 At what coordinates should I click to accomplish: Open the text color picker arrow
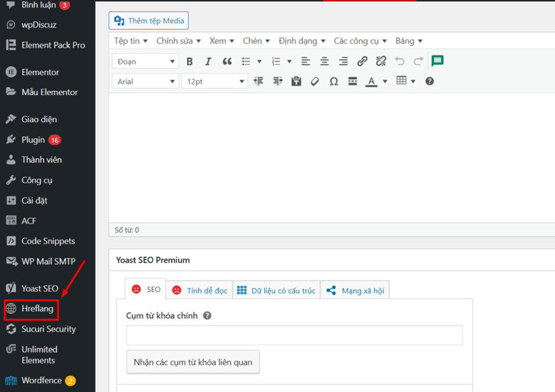(385, 82)
